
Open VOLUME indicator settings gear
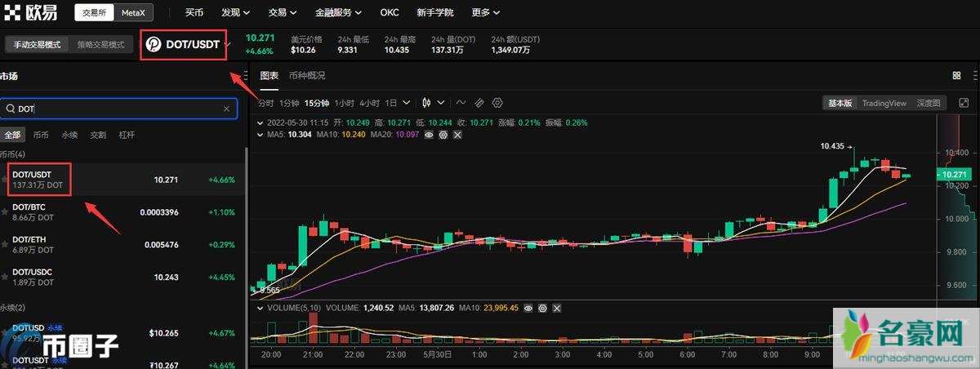point(543,309)
